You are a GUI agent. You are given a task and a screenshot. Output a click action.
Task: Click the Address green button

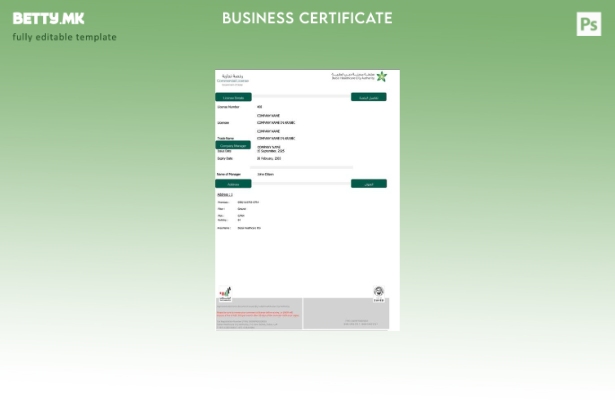(233, 184)
